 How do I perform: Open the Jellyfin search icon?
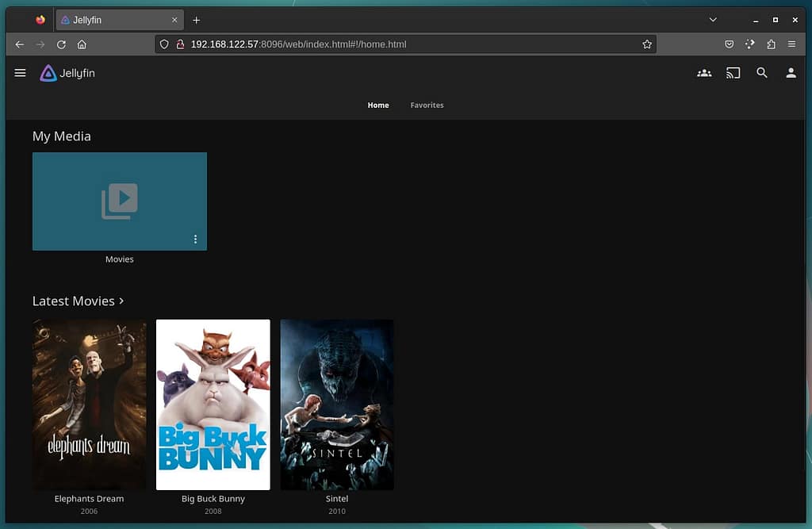tap(762, 73)
